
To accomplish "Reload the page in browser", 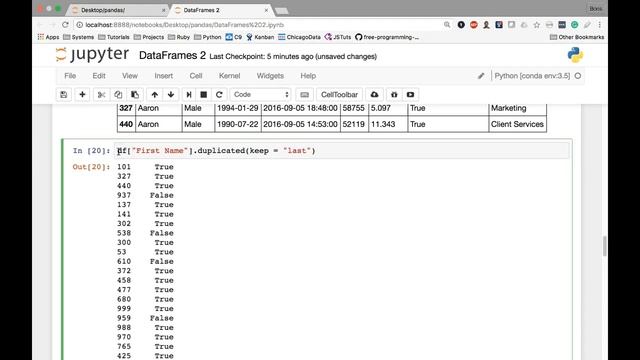I will (x=65, y=25).
